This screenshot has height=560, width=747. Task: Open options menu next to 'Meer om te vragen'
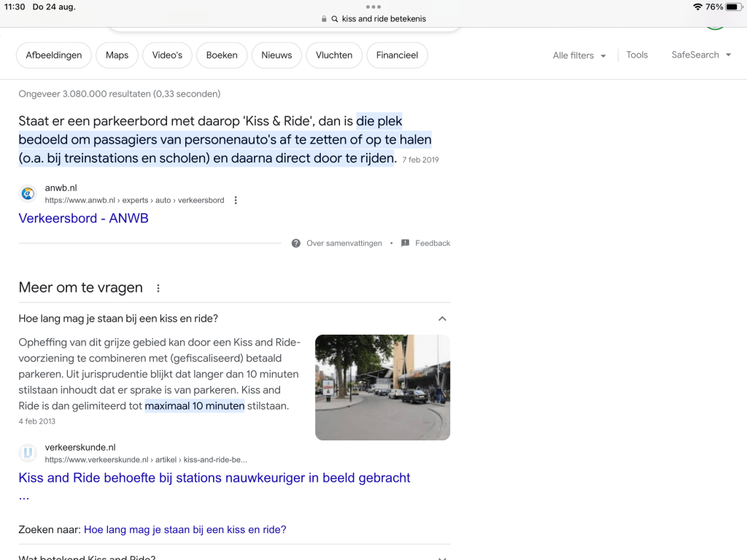point(158,288)
